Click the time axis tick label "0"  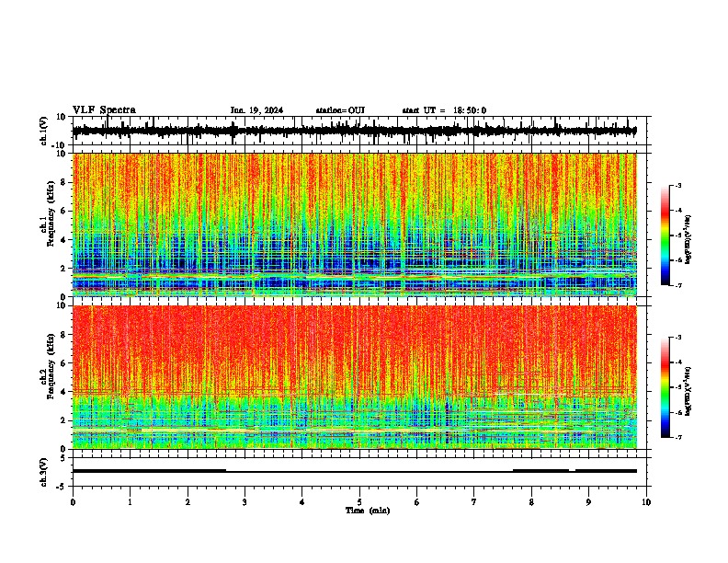pos(73,502)
